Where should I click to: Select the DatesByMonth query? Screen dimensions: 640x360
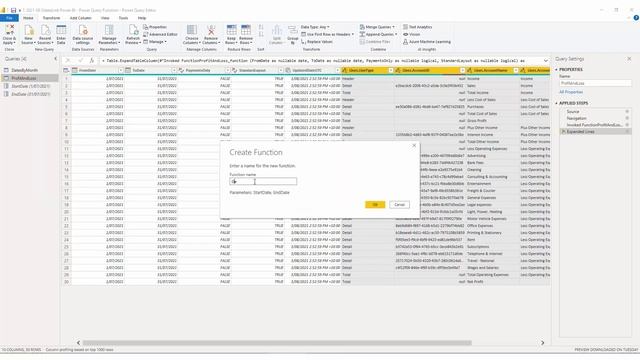pos(29,70)
